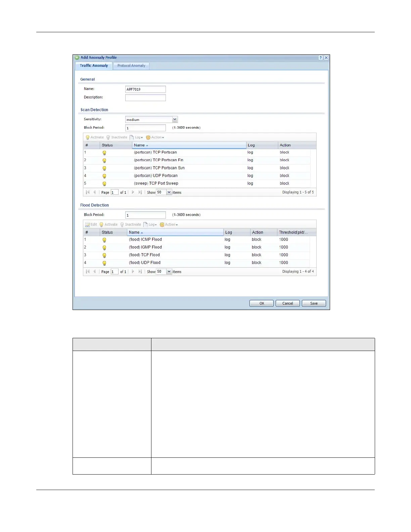
Task: Click status bulb of IGMP Flood row
Action: [x=104, y=248]
